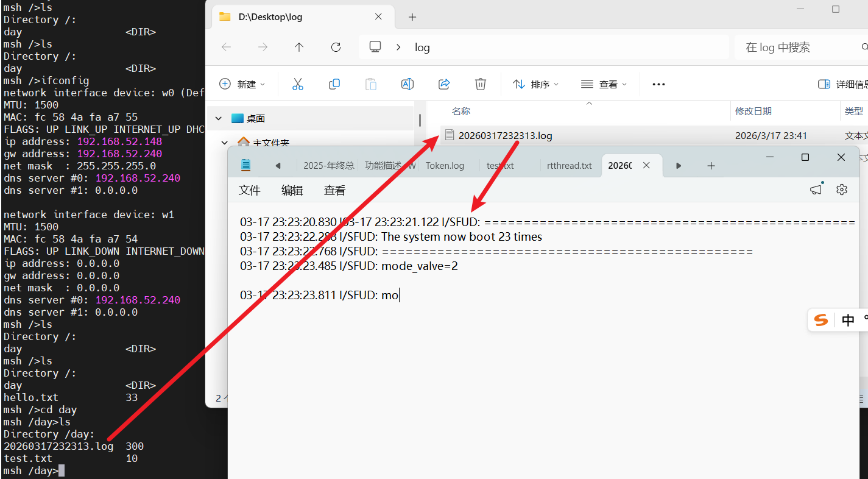Switch to the test.txt tab in Notepad
The width and height of the screenshot is (868, 479).
tap(500, 165)
